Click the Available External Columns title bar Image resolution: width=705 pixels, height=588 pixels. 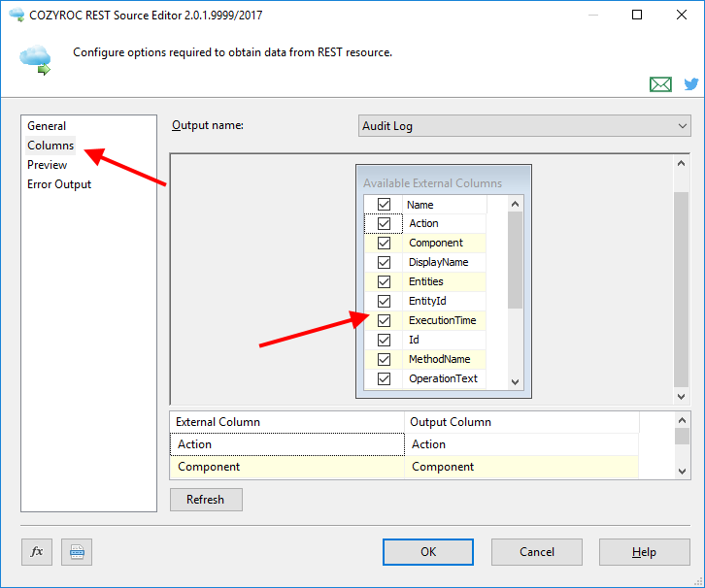click(x=444, y=181)
